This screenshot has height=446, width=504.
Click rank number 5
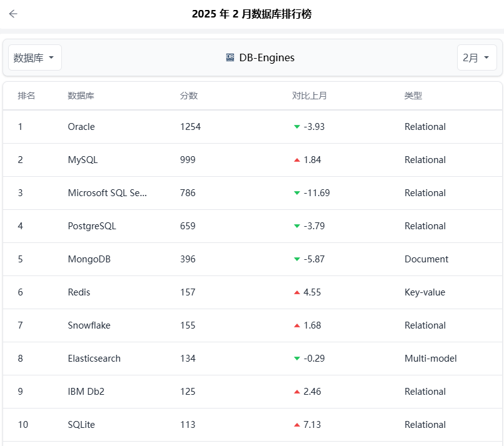click(x=20, y=259)
